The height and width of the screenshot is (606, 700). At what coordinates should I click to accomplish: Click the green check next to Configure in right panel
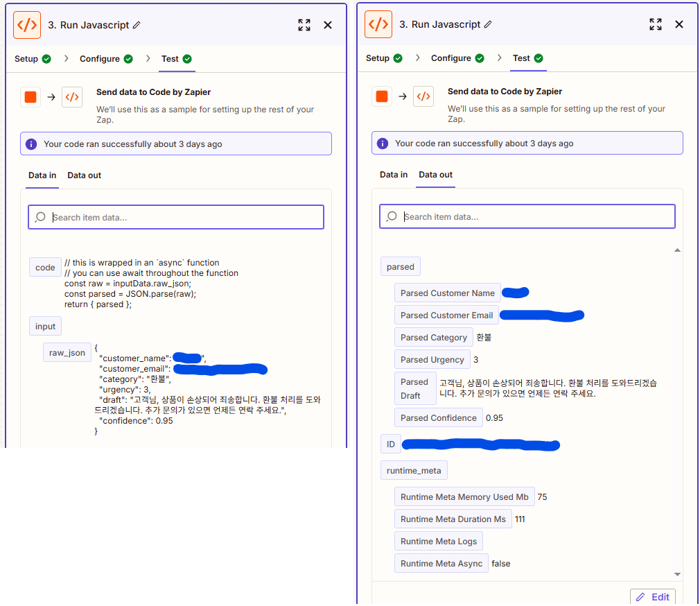point(480,58)
